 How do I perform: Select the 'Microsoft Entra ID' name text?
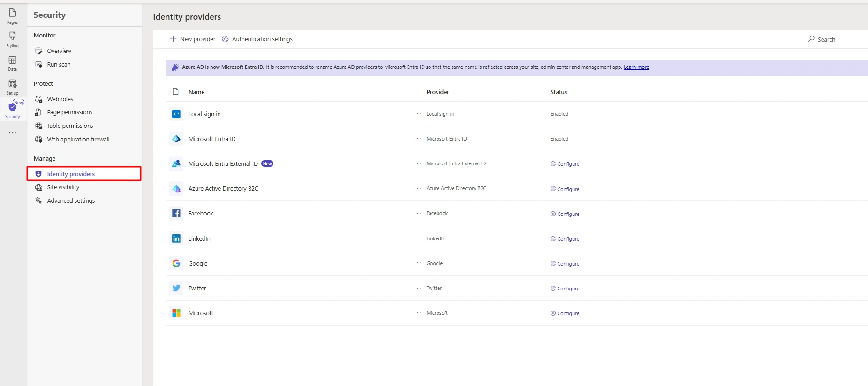click(212, 139)
